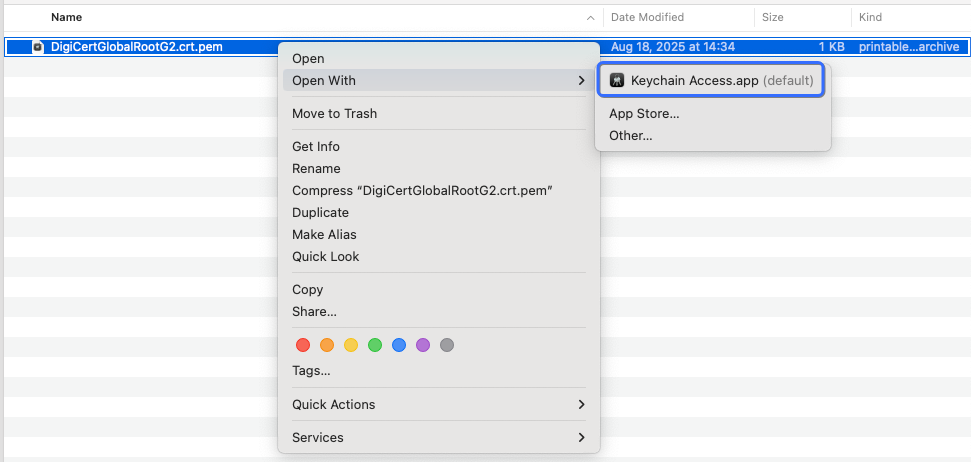Open Get Info for the file
Screen dimensions: 971x462
tap(316, 146)
